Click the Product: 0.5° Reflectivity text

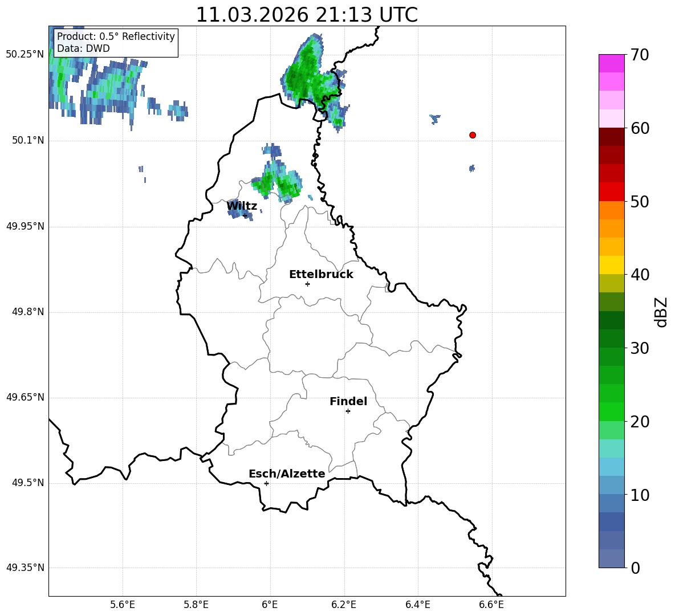tap(116, 36)
